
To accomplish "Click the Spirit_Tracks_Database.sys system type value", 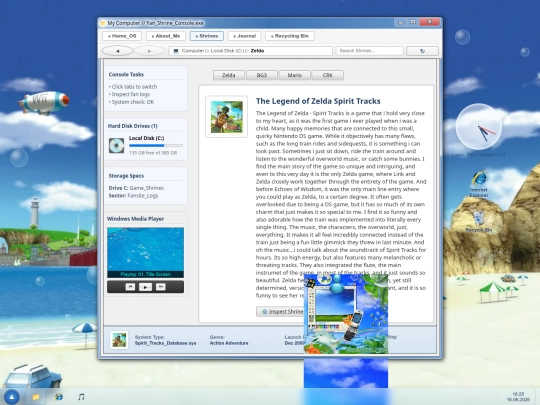I will point(165,343).
